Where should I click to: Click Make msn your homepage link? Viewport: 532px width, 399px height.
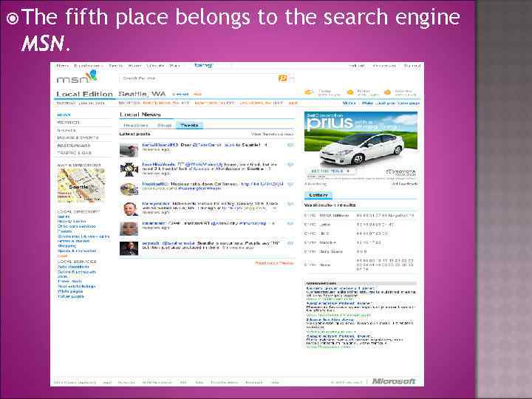tap(391, 103)
